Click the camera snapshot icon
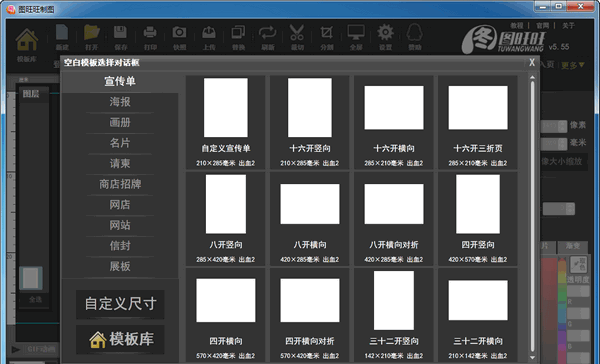Image resolution: width=600 pixels, height=364 pixels. point(179,33)
